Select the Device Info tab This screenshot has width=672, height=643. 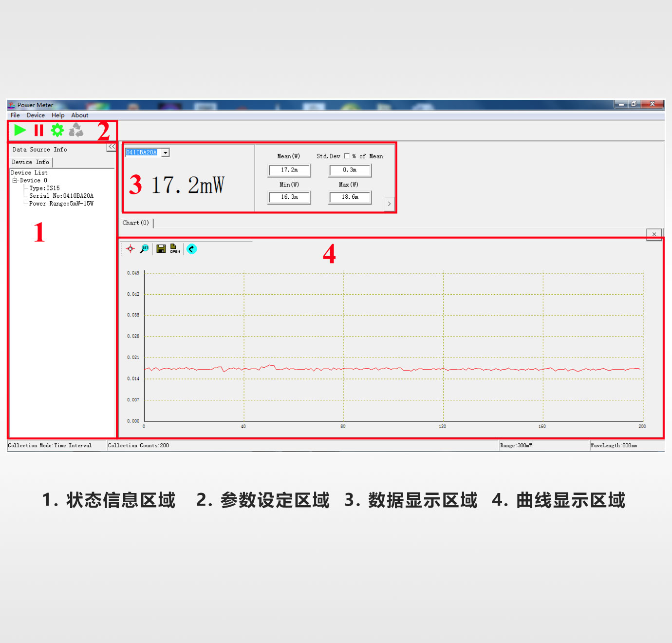pyautogui.click(x=31, y=162)
